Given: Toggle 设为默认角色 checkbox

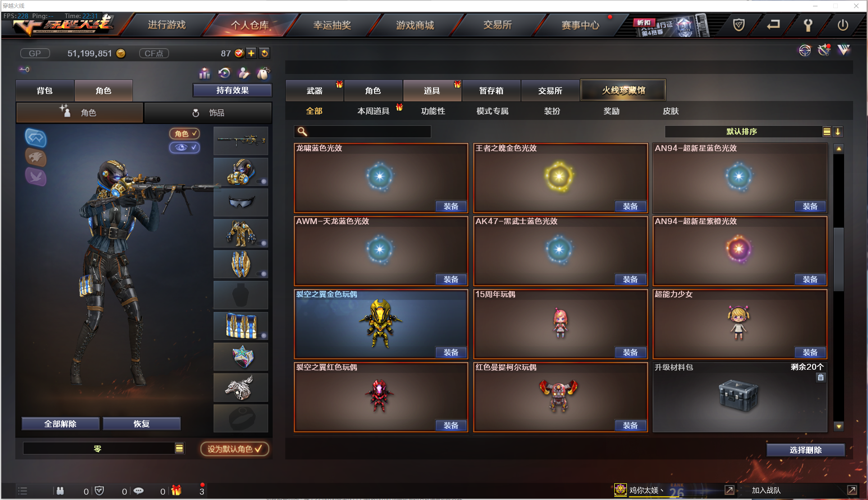Looking at the screenshot, I should pyautogui.click(x=234, y=449).
